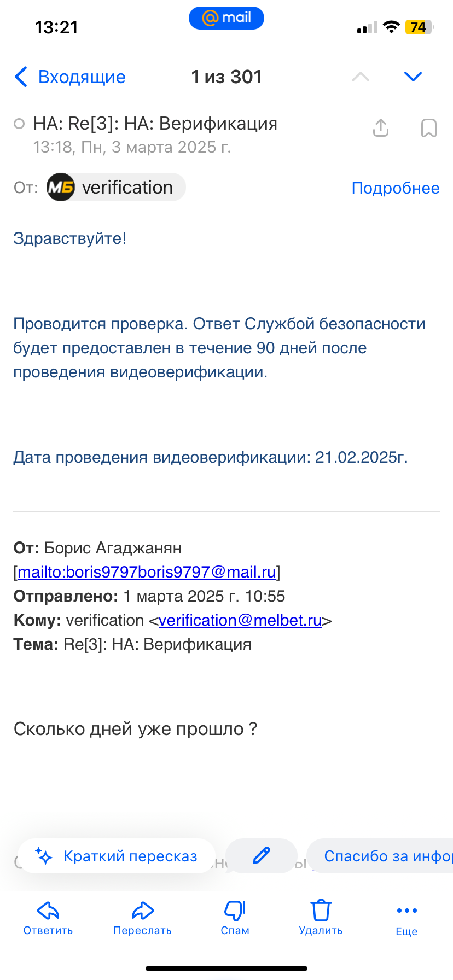Tap Краткий пересказ AI summary button
Screen dimensions: 453x980
(x=117, y=856)
